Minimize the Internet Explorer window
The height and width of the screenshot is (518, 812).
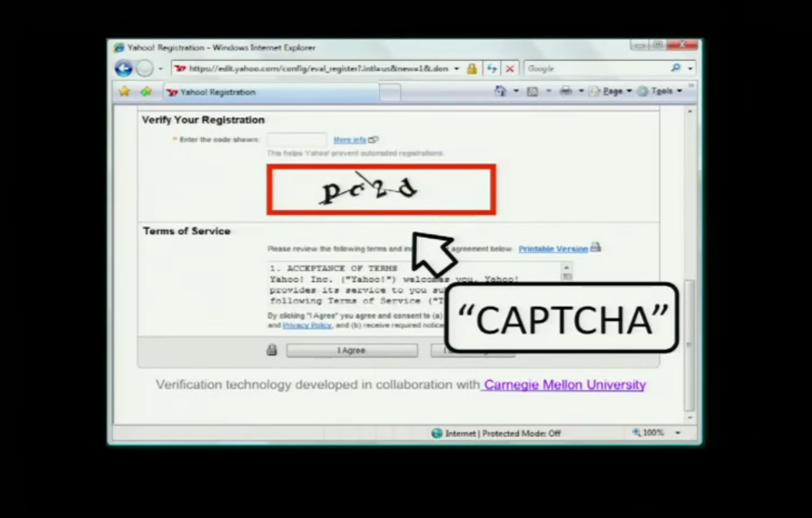coord(639,45)
